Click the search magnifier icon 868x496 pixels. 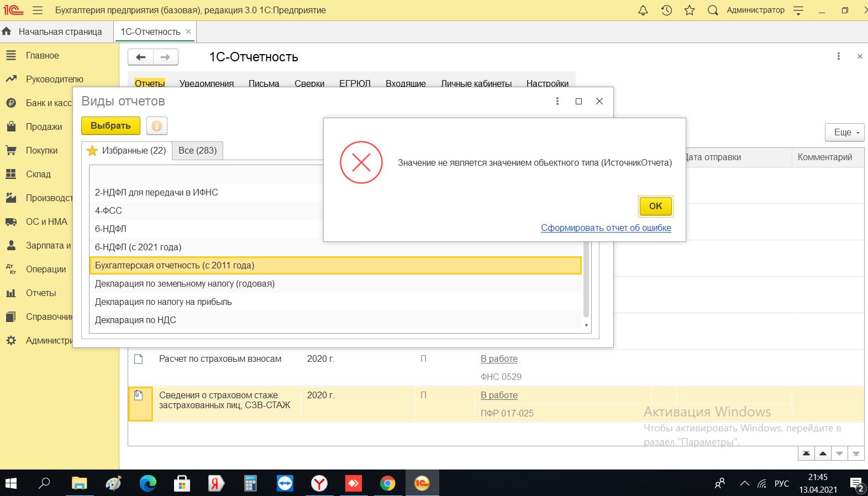pos(713,10)
